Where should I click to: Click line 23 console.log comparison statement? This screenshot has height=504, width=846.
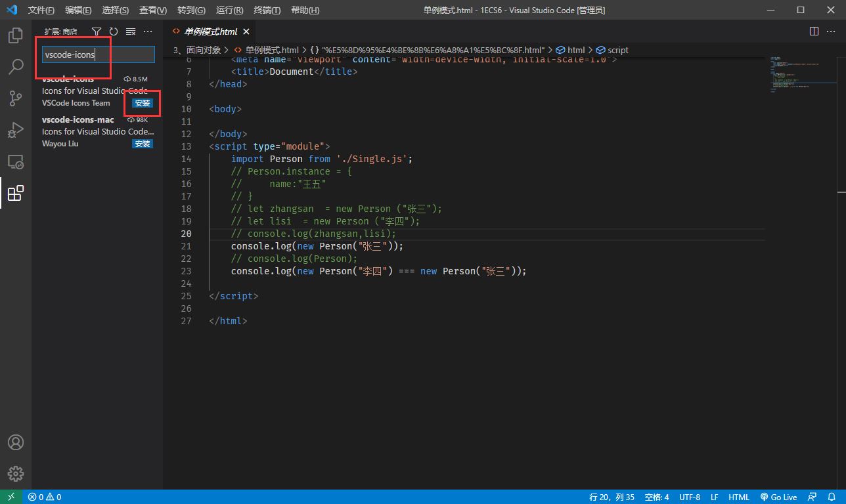(379, 271)
